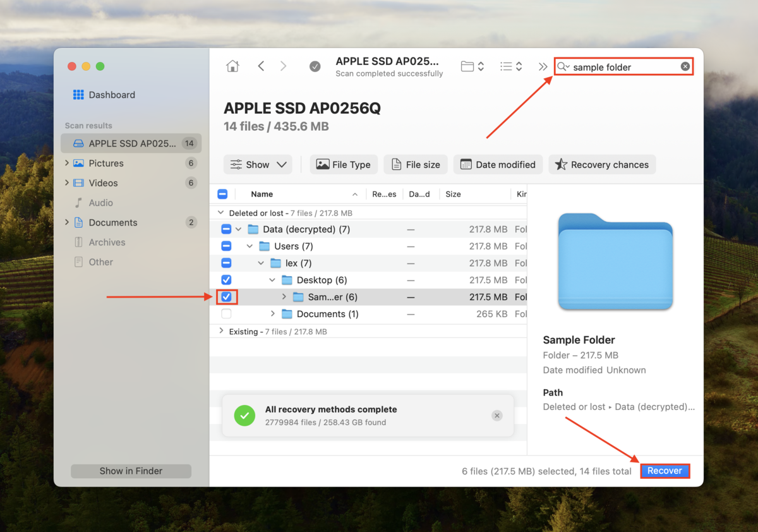Open the Show filter dropdown

(x=258, y=165)
